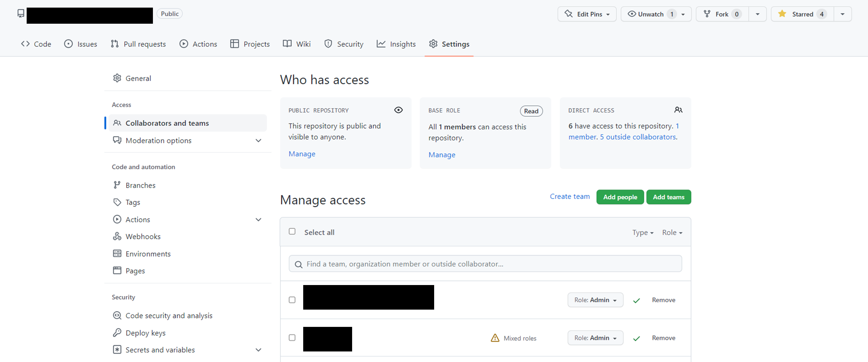The width and height of the screenshot is (868, 362).
Task: Open the Unwatch options caret
Action: pos(683,14)
